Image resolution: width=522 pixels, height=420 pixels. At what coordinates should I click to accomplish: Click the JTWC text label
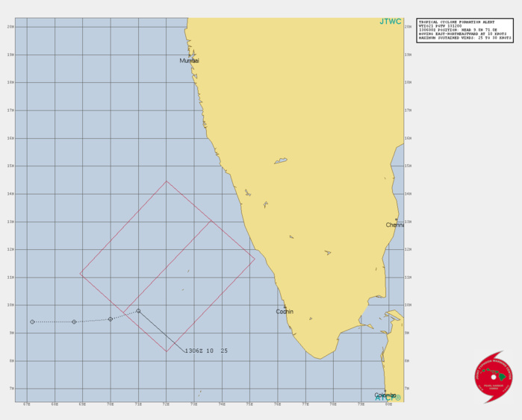(390, 22)
